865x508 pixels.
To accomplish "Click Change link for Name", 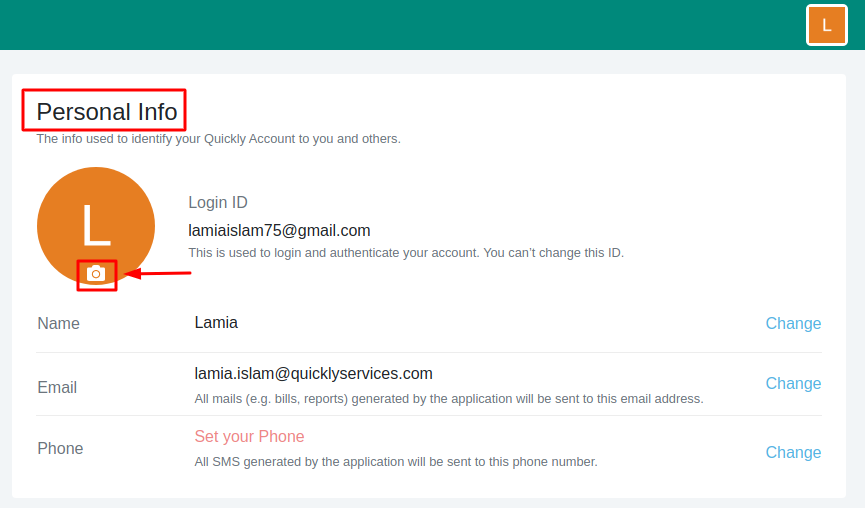I will [x=793, y=323].
